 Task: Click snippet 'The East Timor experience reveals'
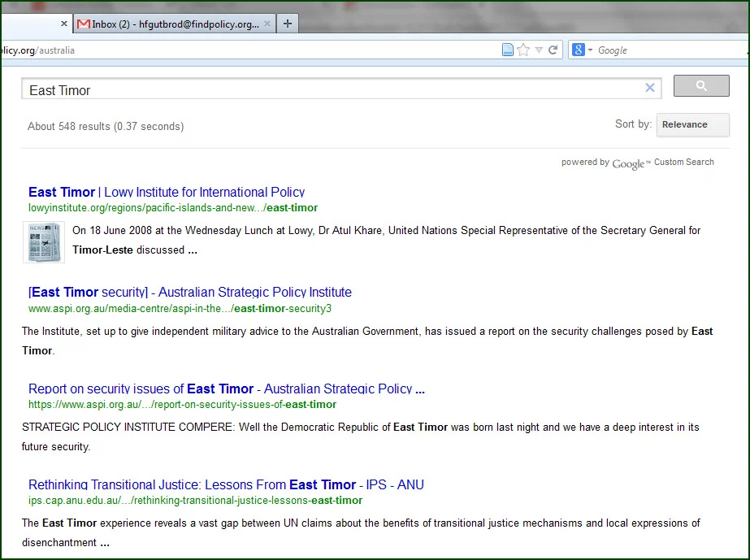point(361,532)
